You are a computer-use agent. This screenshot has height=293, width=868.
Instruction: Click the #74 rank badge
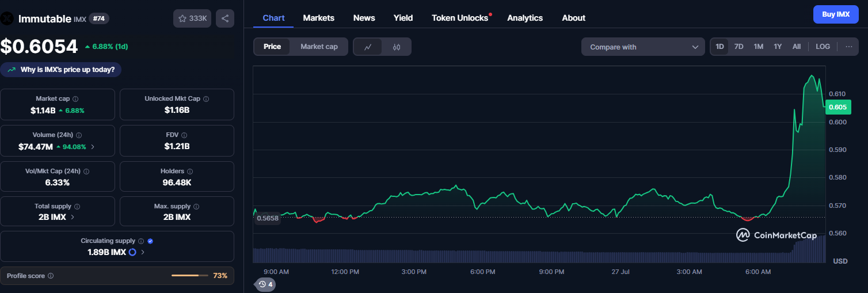(99, 18)
